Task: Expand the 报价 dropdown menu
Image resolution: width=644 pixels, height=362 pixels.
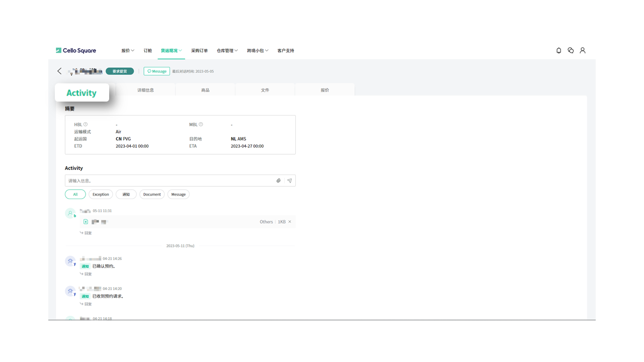Action: [128, 51]
